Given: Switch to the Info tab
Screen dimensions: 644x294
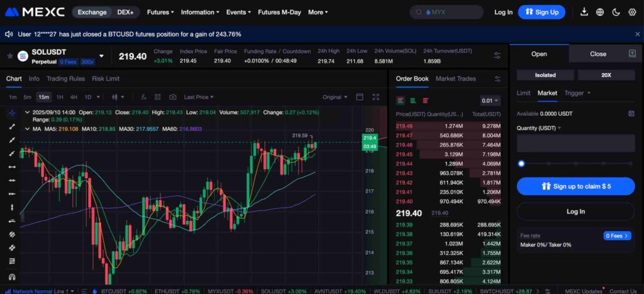Looking at the screenshot, I should pos(34,79).
